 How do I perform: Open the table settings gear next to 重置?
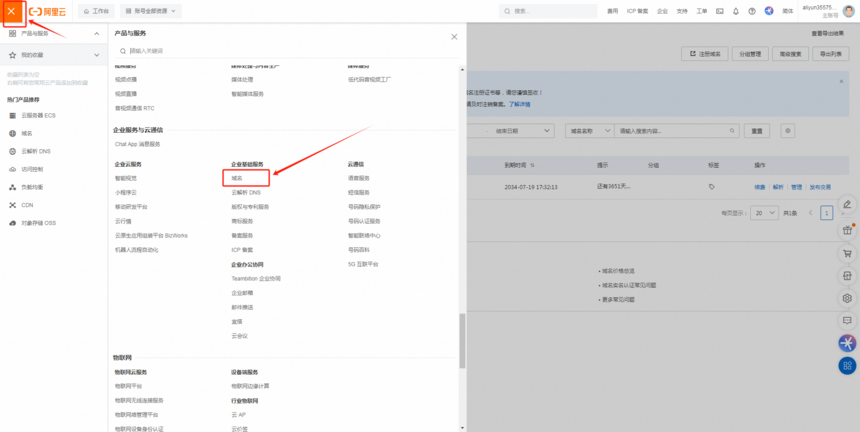788,131
